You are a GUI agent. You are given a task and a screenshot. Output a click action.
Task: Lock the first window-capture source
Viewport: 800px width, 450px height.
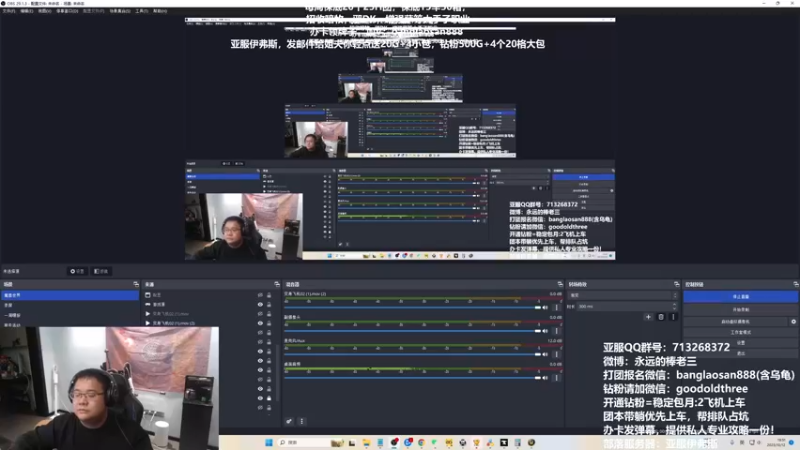(269, 295)
